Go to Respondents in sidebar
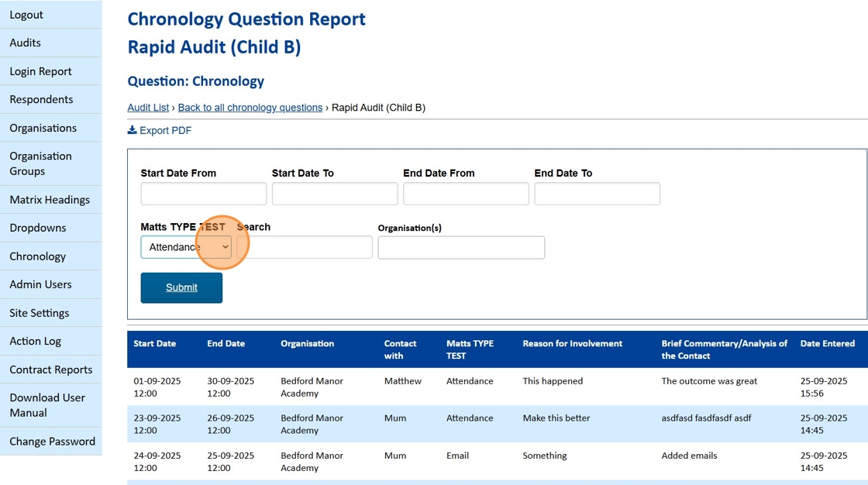The image size is (868, 485). (x=51, y=100)
